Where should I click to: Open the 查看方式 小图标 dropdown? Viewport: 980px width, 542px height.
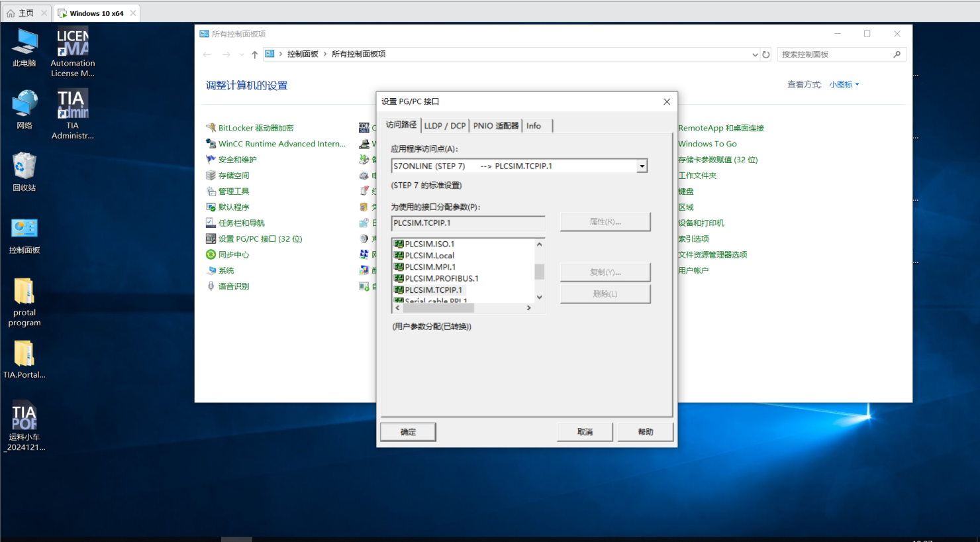844,85
